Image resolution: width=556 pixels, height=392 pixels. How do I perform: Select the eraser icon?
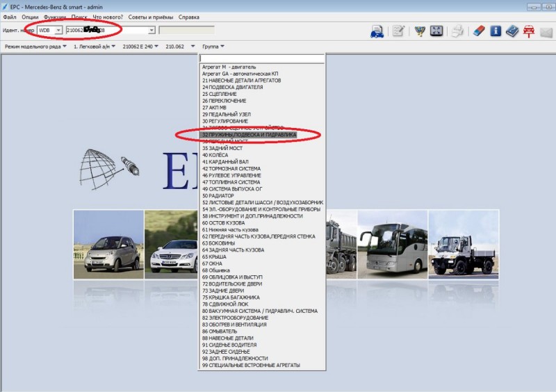tap(479, 31)
